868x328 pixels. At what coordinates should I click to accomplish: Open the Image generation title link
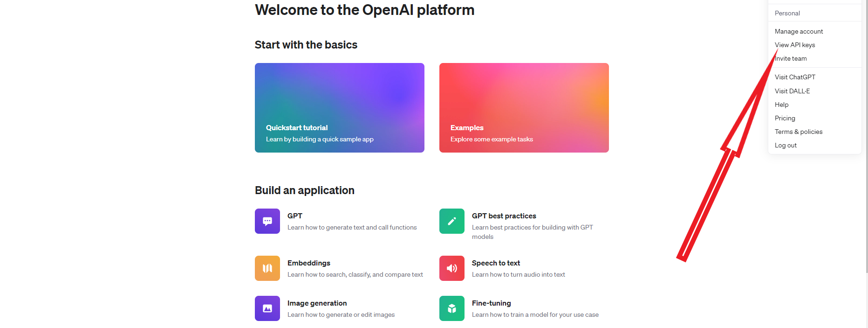pos(317,303)
